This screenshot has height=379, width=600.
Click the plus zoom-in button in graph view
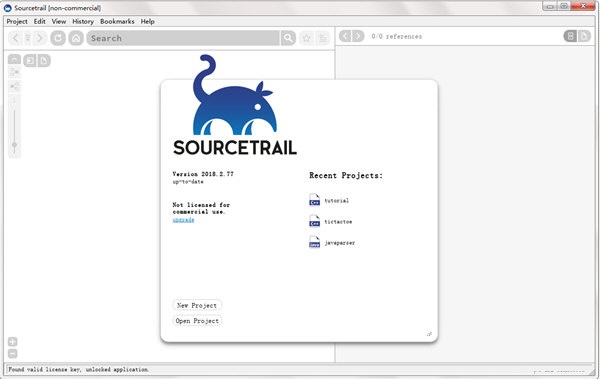click(13, 341)
